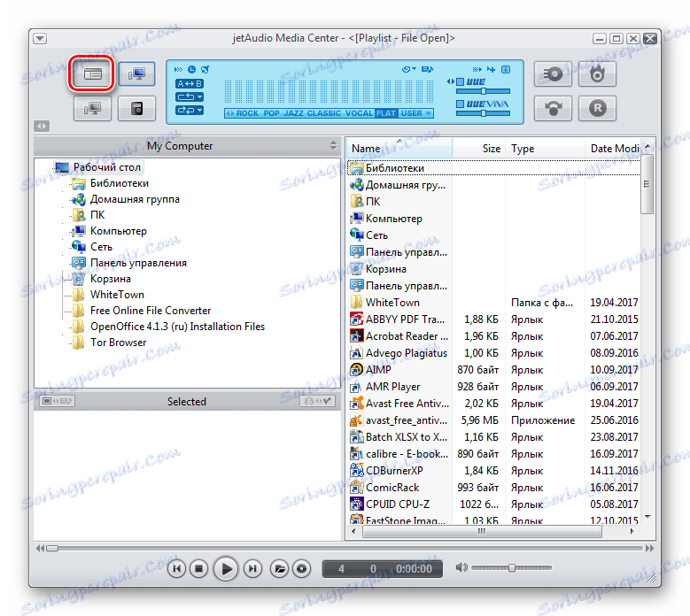Click the portable device button
Image resolution: width=690 pixels, height=616 pixels.
[x=137, y=108]
